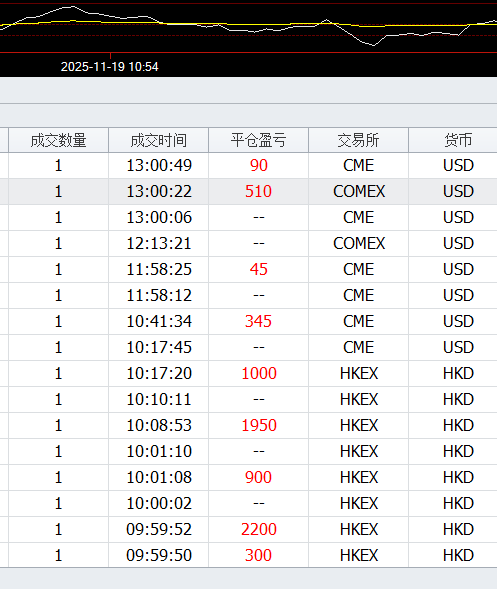The image size is (497, 589).
Task: Sort by the 交易所 column header
Action: (x=358, y=140)
